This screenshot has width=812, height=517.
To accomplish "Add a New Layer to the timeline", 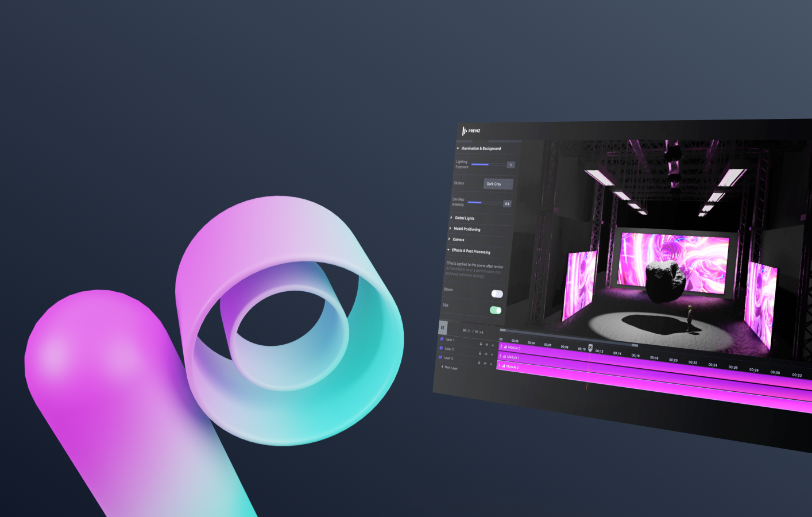I will click(x=449, y=367).
